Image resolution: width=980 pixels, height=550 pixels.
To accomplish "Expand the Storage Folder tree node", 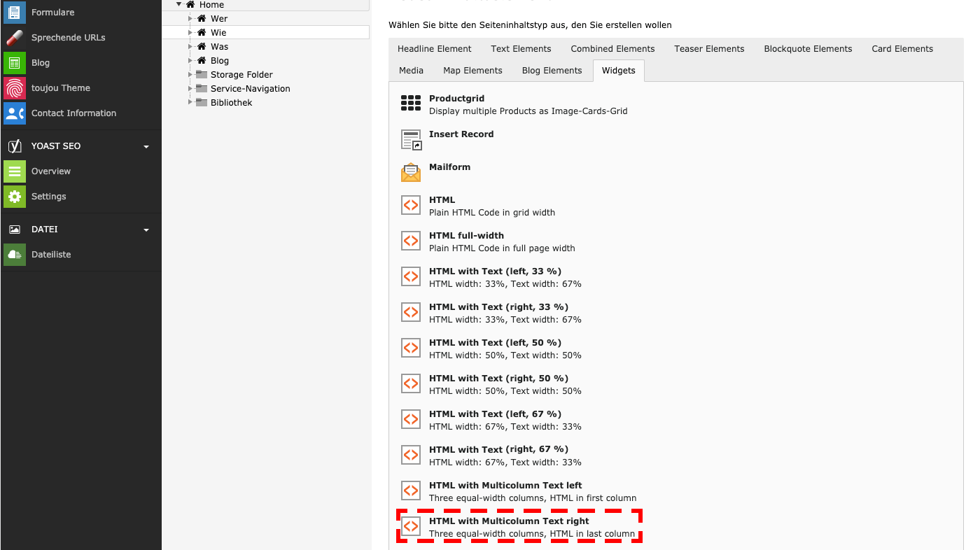I will click(x=190, y=75).
